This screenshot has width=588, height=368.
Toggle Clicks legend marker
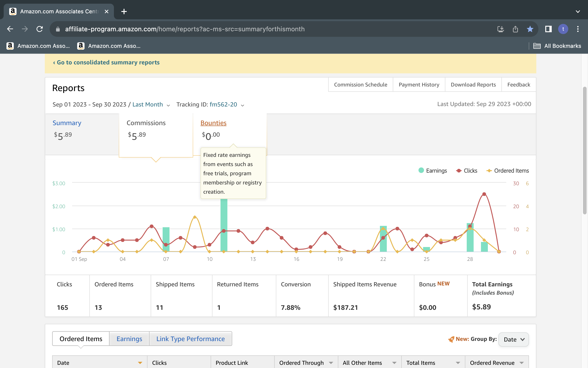(x=459, y=171)
